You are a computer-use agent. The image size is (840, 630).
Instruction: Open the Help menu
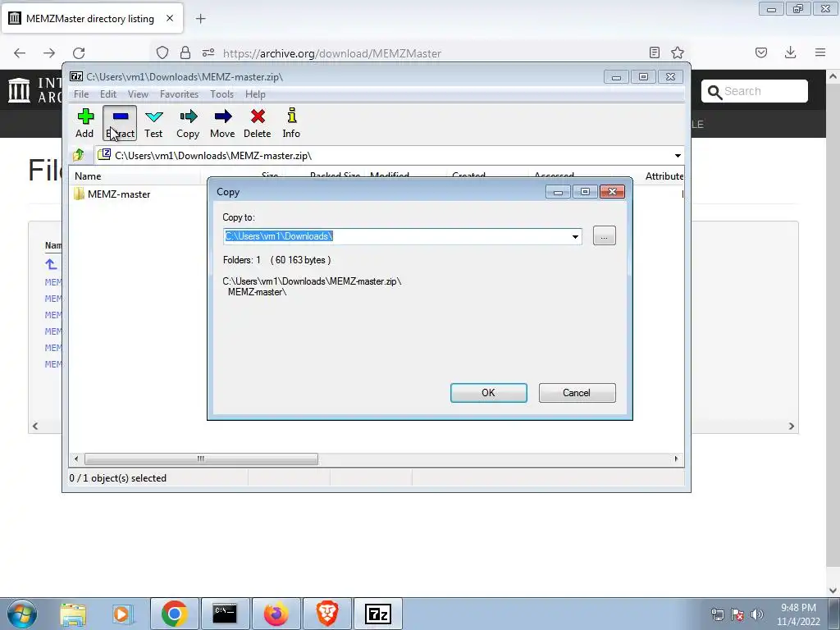point(255,94)
